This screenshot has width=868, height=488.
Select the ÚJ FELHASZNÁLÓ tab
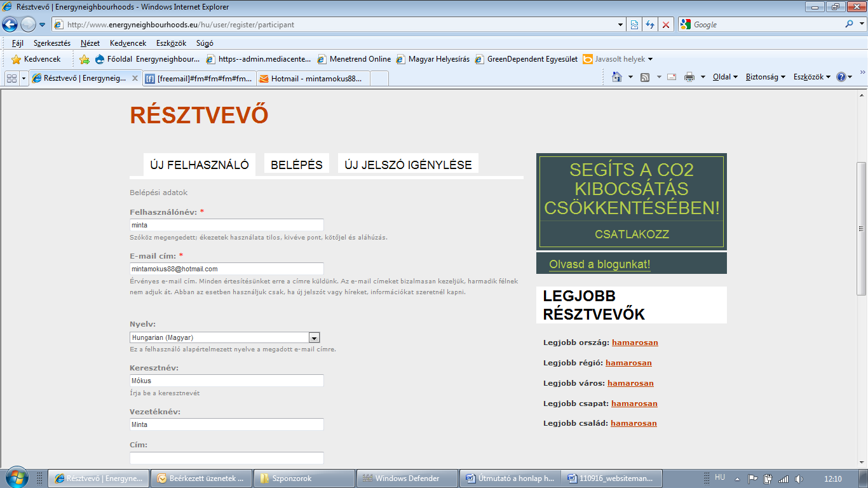tap(200, 165)
